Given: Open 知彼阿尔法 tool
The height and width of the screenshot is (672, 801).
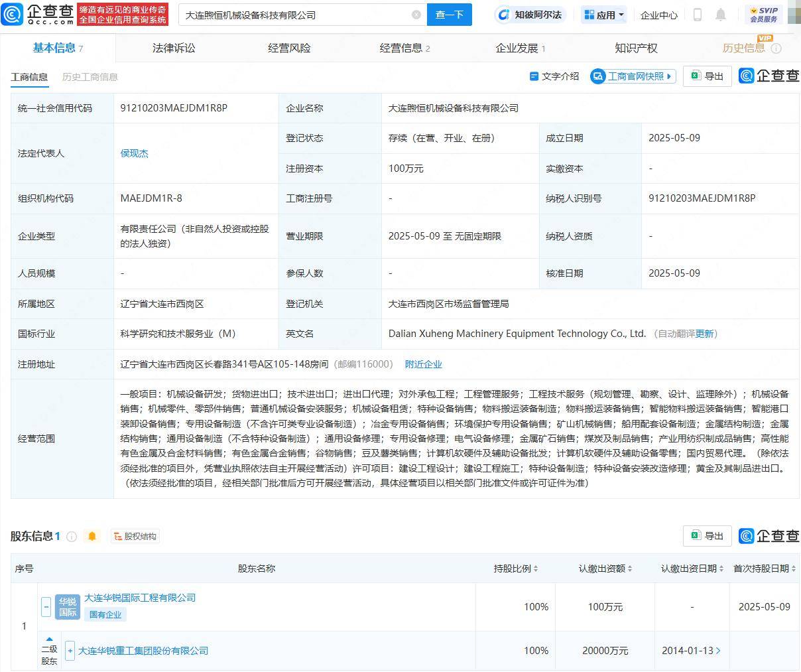Looking at the screenshot, I should pyautogui.click(x=530, y=15).
